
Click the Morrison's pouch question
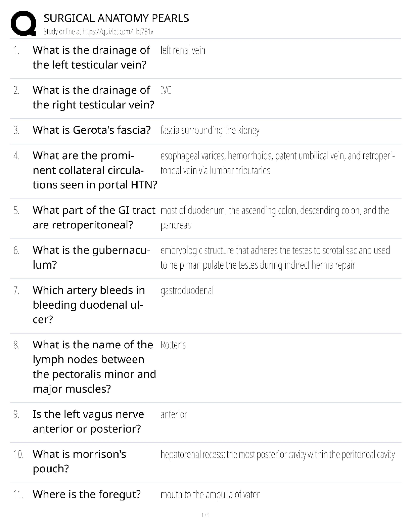click(79, 461)
